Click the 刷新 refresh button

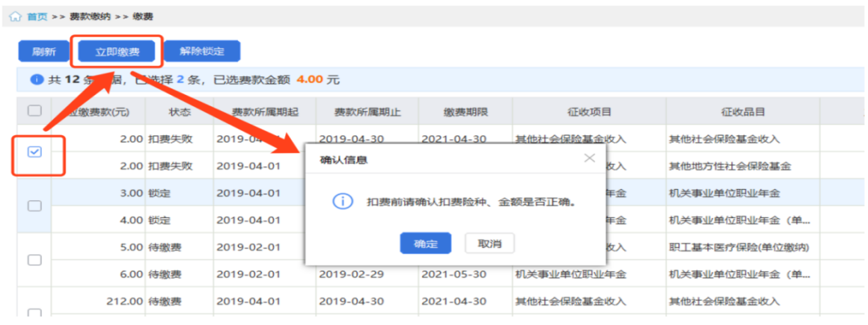[x=43, y=51]
